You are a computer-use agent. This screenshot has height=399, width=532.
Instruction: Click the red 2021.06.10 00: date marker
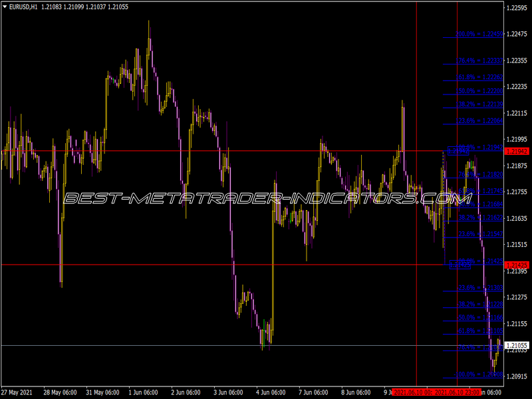click(413, 392)
